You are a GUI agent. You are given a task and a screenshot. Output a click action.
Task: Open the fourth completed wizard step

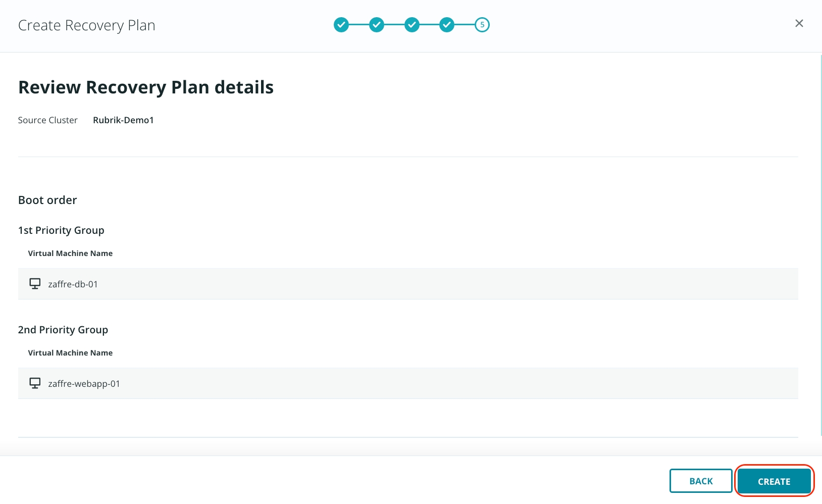[447, 25]
